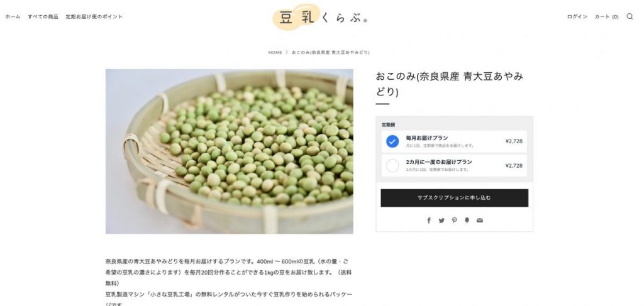
Task: Click the Fancy share icon
Action: (467, 221)
